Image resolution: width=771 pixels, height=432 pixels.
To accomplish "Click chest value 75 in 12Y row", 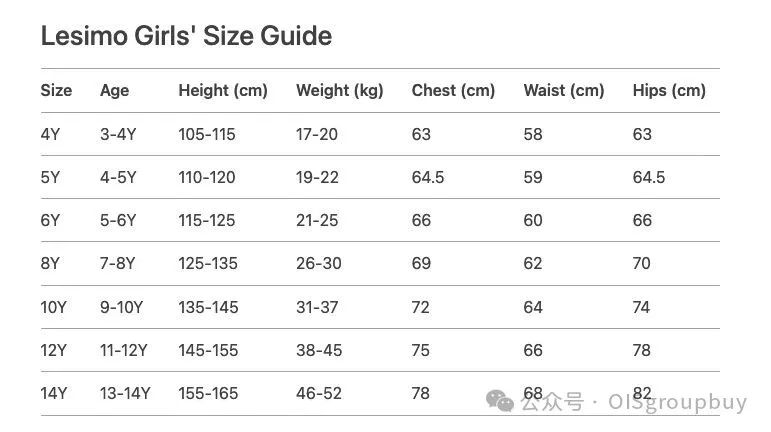I will [420, 350].
